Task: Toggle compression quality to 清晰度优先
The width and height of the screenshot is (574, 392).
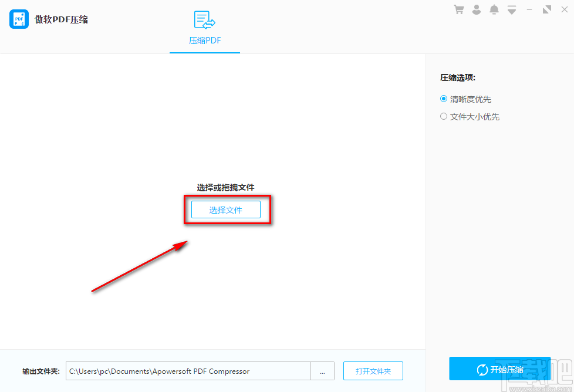Action: click(x=444, y=99)
